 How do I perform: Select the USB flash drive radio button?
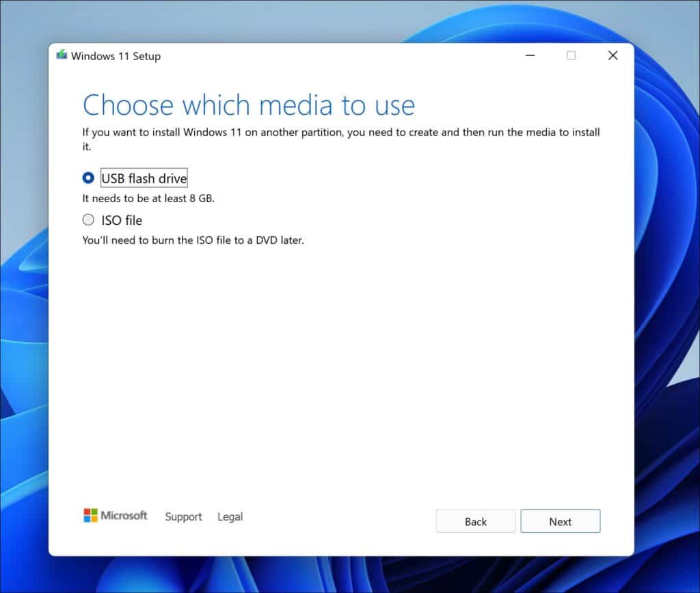point(88,178)
